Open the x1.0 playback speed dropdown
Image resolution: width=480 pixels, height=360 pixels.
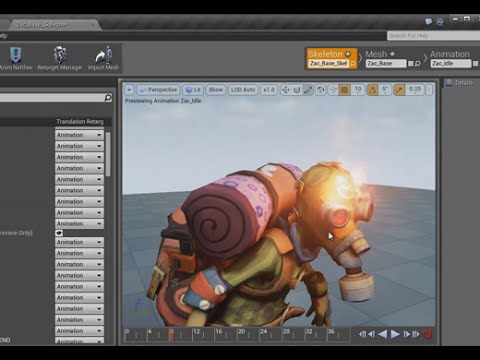click(x=269, y=90)
